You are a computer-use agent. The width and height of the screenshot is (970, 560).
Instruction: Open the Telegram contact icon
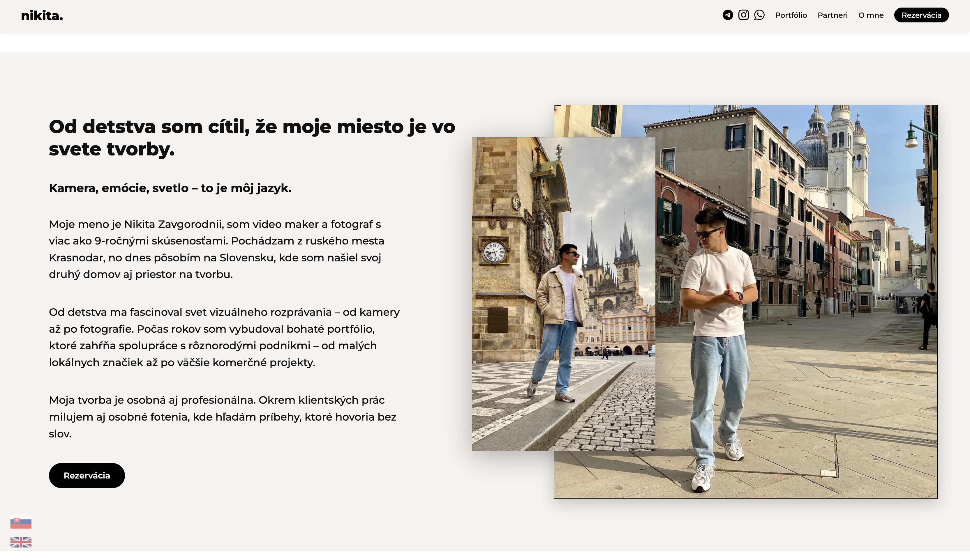coord(728,15)
